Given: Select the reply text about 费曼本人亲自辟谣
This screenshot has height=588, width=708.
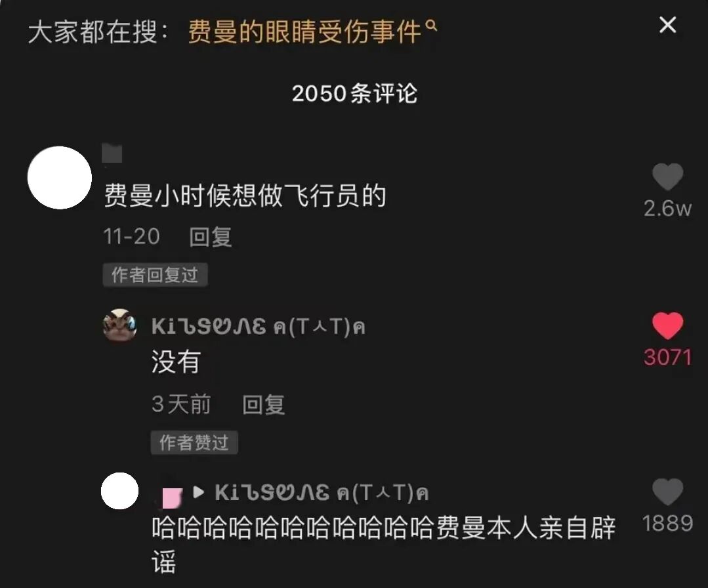Looking at the screenshot, I should click(383, 544).
